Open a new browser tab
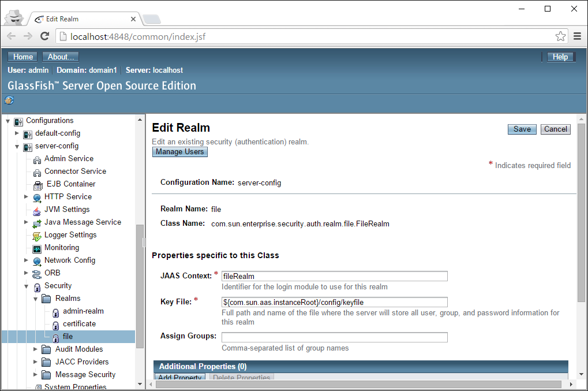 pyautogui.click(x=152, y=18)
